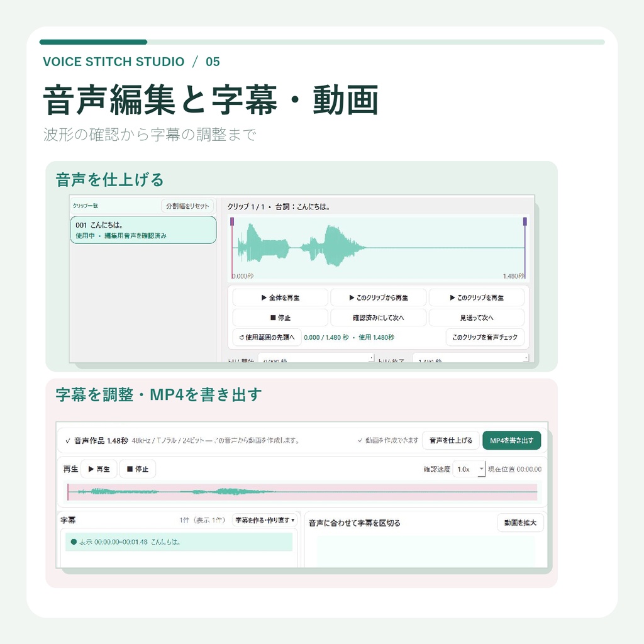Click the pink waveform timeline strip
644x644 pixels.
(303, 492)
